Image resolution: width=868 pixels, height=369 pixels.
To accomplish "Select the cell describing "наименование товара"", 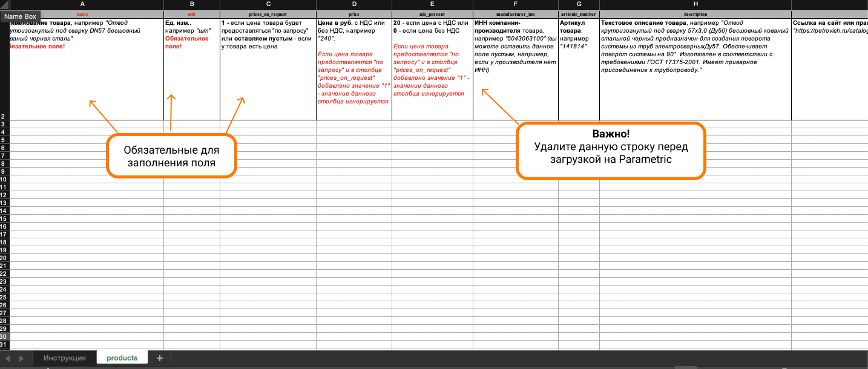I will click(87, 69).
